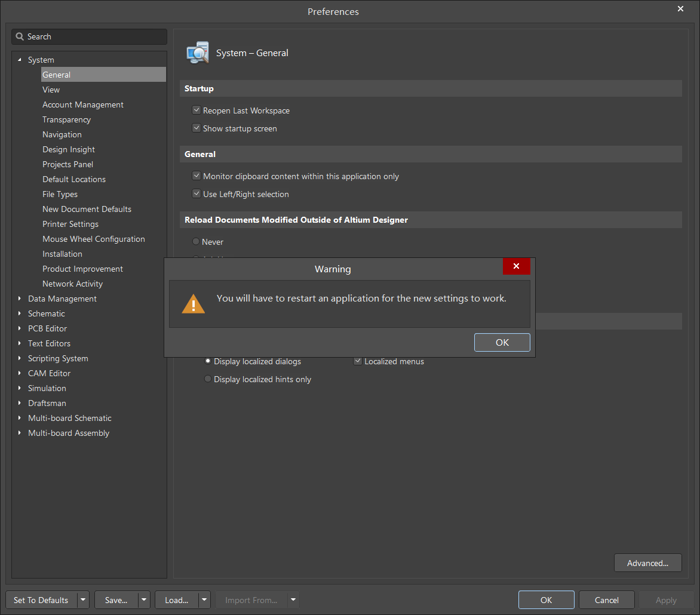Toggle Show startup screen checkbox
This screenshot has width=700, height=615.
(197, 128)
